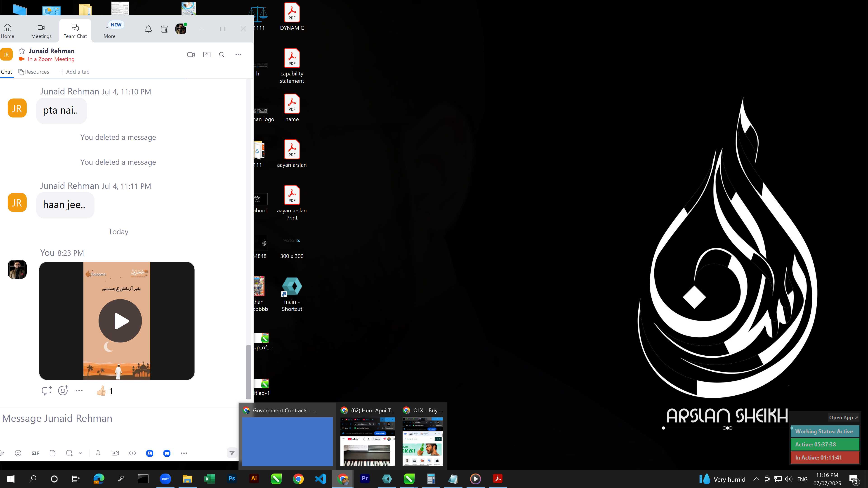This screenshot has height=488, width=868.
Task: Click the Open App link in tracker widget
Action: pyautogui.click(x=843, y=417)
